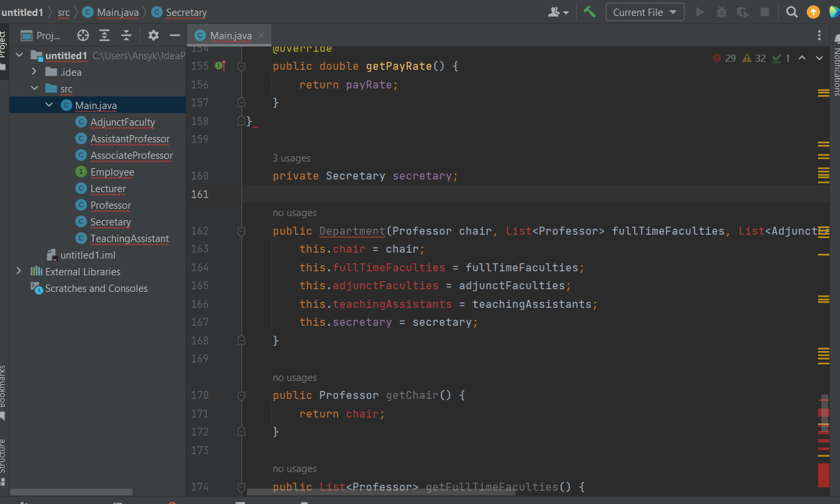The image size is (840, 504).
Task: Open Project panel settings gear
Action: pos(154,35)
